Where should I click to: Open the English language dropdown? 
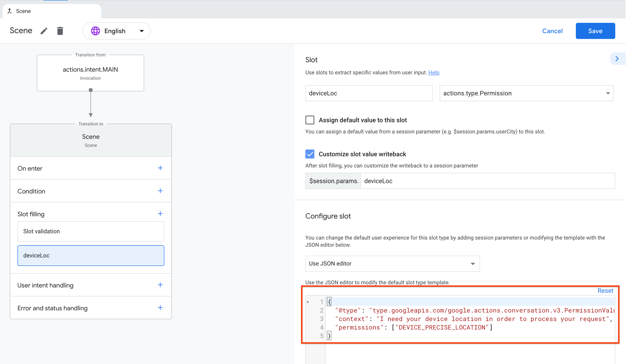tap(117, 31)
